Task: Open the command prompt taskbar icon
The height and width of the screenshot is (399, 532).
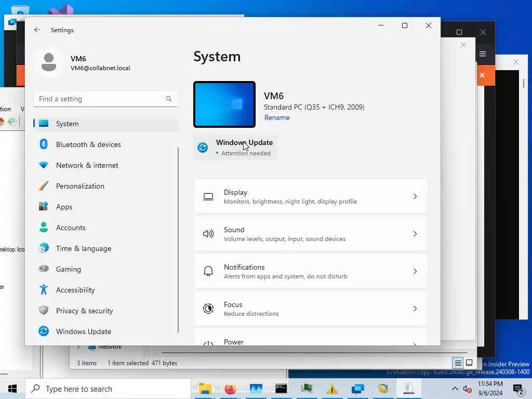Action: tap(281, 389)
